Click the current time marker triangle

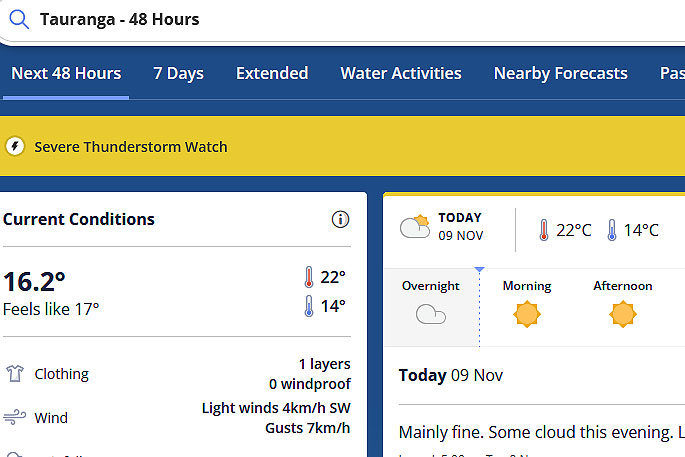479,270
